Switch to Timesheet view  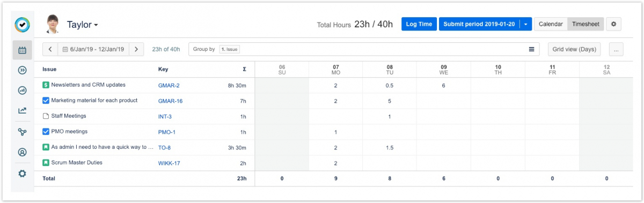point(586,24)
